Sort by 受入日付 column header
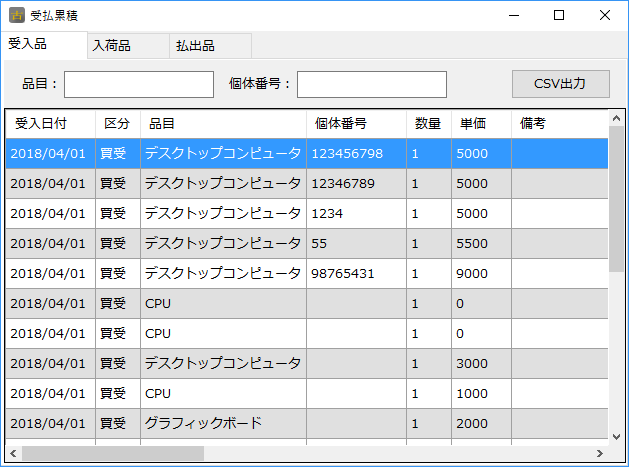This screenshot has width=629, height=467. (41, 124)
